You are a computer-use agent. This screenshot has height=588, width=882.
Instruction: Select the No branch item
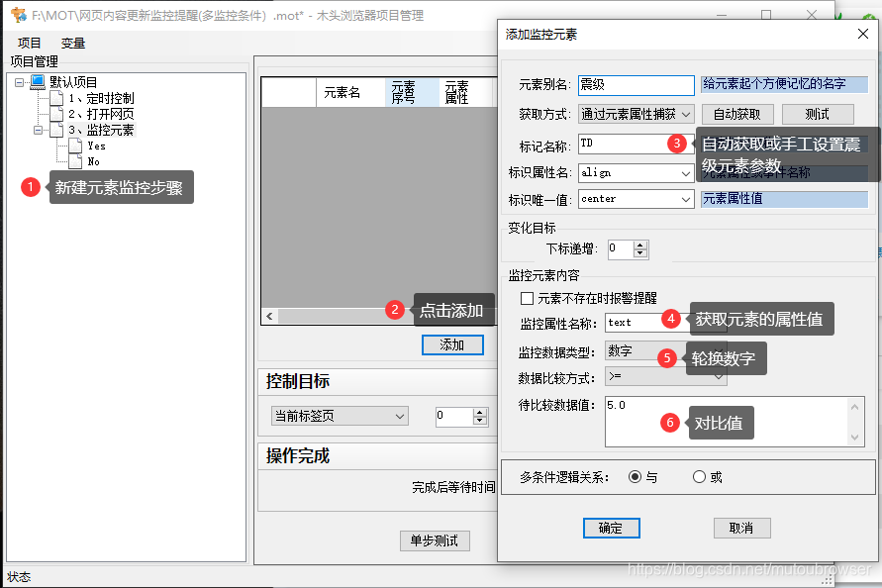coord(93,161)
